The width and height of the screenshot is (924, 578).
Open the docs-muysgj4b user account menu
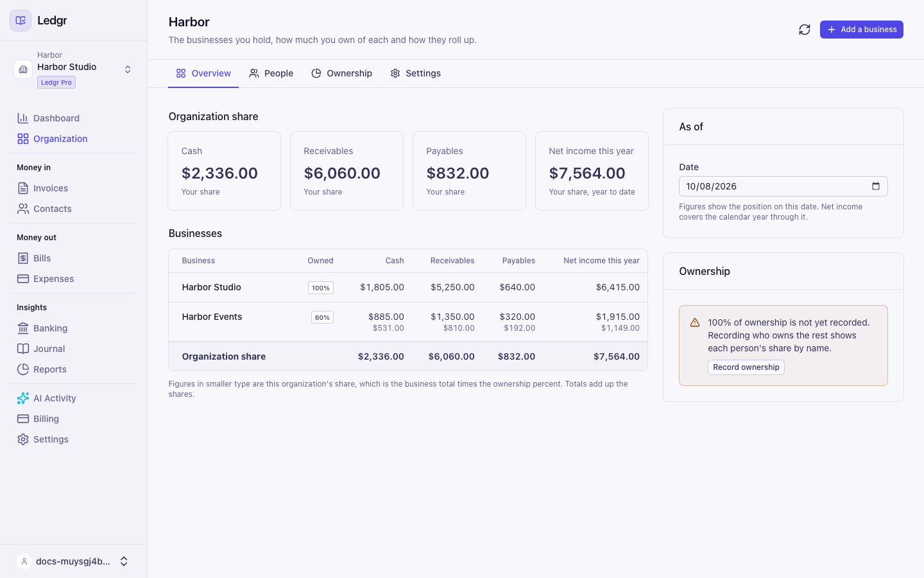coord(74,561)
